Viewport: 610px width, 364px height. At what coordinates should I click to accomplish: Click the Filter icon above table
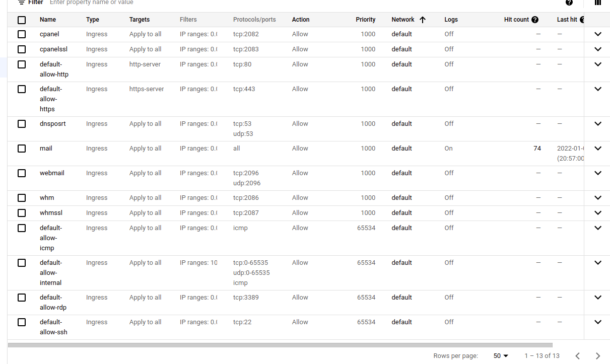tap(21, 2)
